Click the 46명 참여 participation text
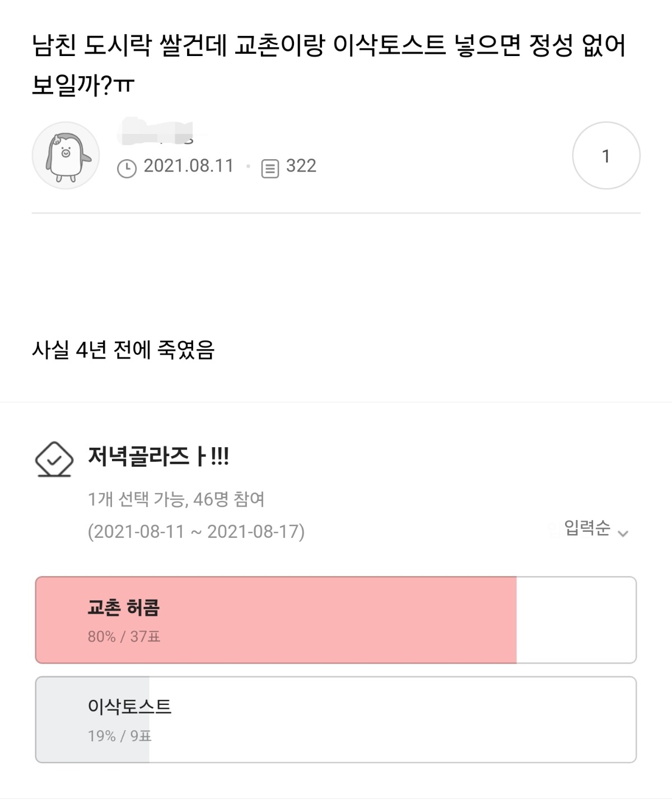 pyautogui.click(x=229, y=499)
